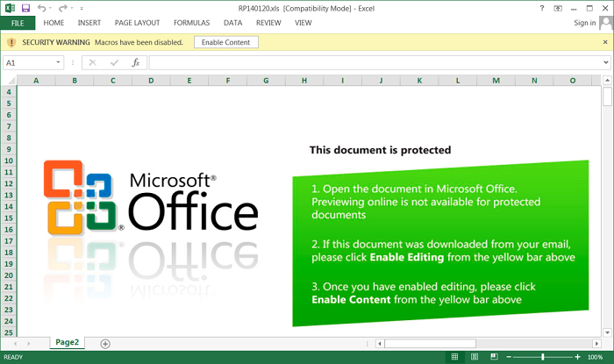Add a new sheet with plus icon

point(105,344)
